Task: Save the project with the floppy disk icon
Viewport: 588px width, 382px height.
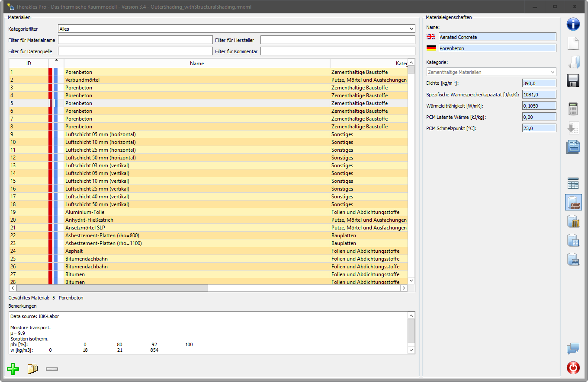Action: pos(573,81)
